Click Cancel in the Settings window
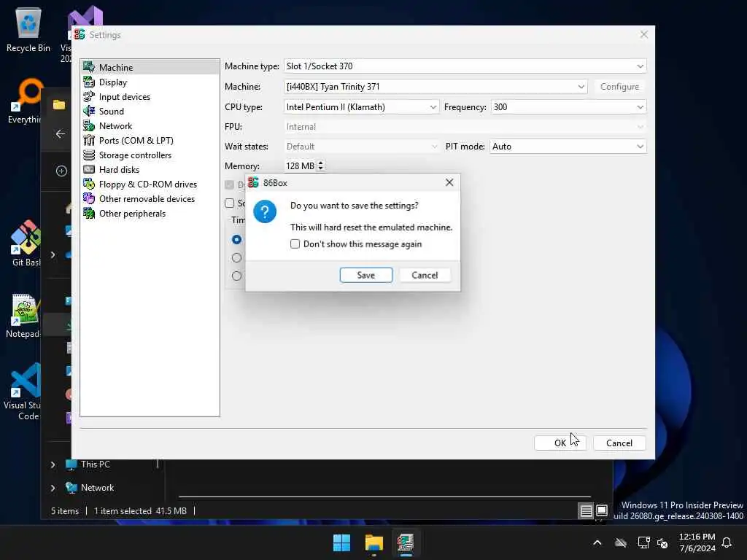Screen dimensions: 747x560 (619, 443)
